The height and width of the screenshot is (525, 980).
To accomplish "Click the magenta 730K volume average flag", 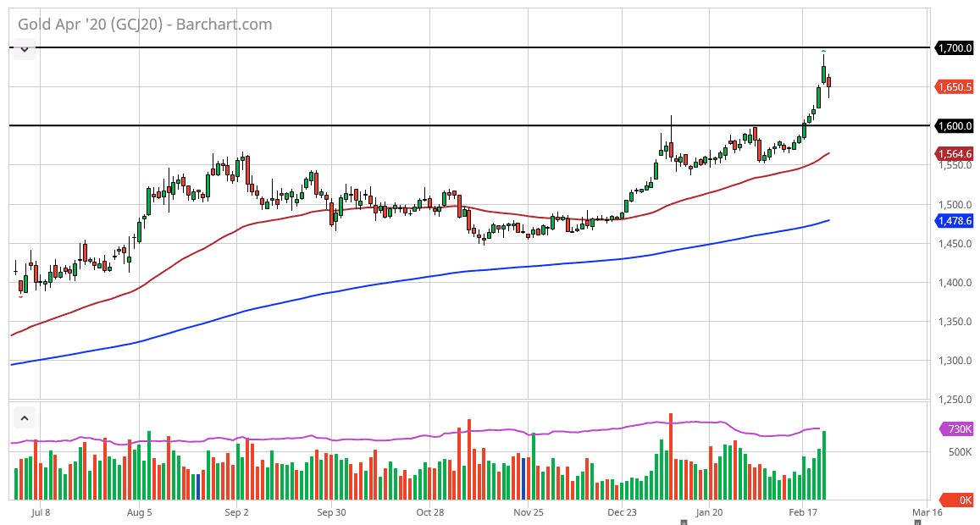I will 955,430.
